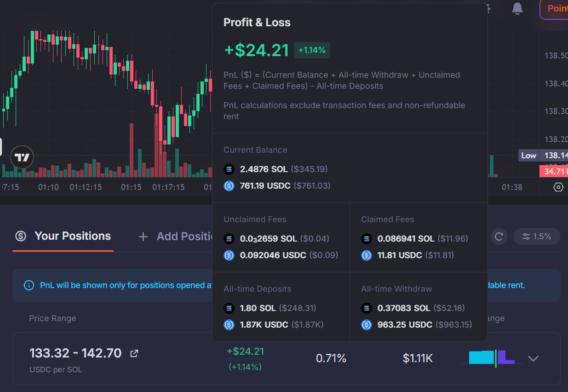Open the 1.5% slippage settings
Viewport: 568px width, 392px height.
click(537, 236)
